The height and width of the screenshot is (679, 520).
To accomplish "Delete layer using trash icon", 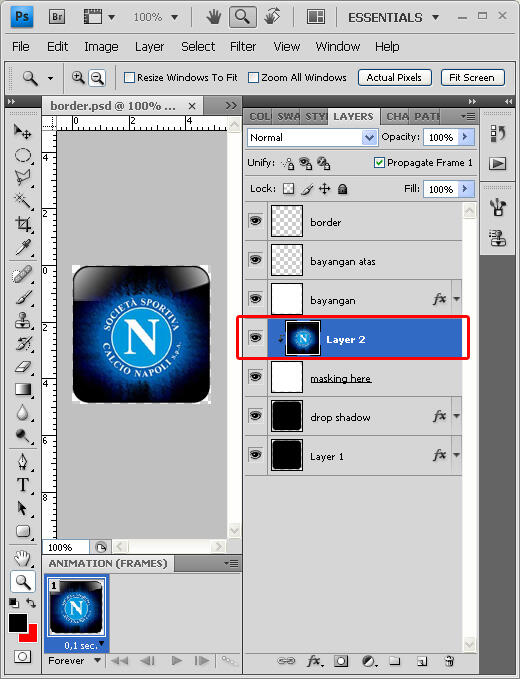I will pyautogui.click(x=449, y=661).
